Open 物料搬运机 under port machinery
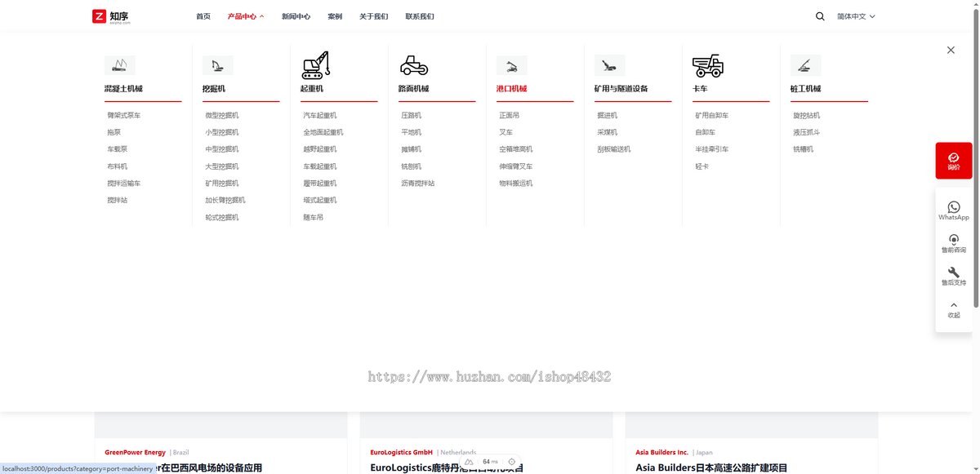 click(516, 184)
